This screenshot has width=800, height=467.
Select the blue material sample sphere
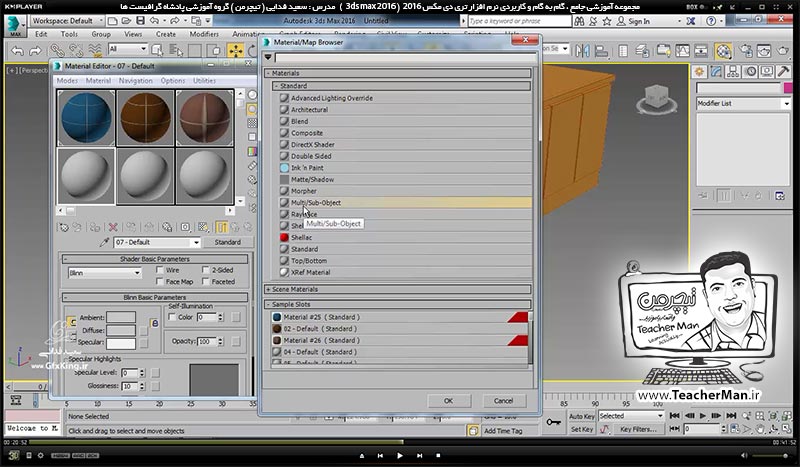click(x=86, y=118)
